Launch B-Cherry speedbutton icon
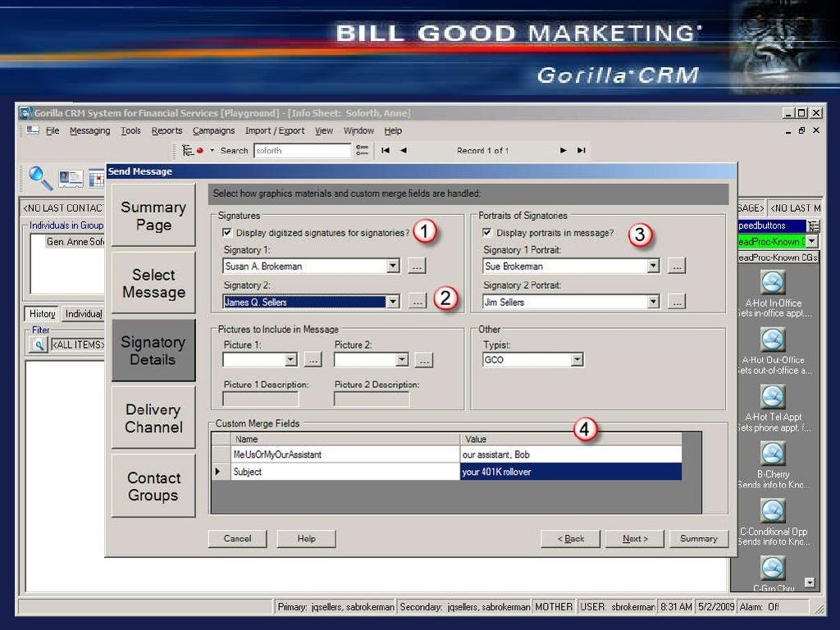Viewport: 840px width, 630px height. click(773, 454)
